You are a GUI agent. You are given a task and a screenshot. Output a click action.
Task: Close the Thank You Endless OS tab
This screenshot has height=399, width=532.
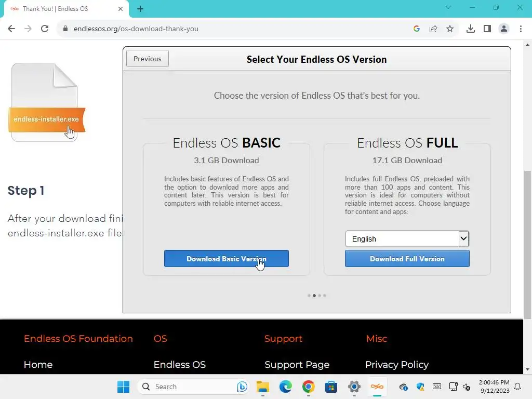point(121,9)
